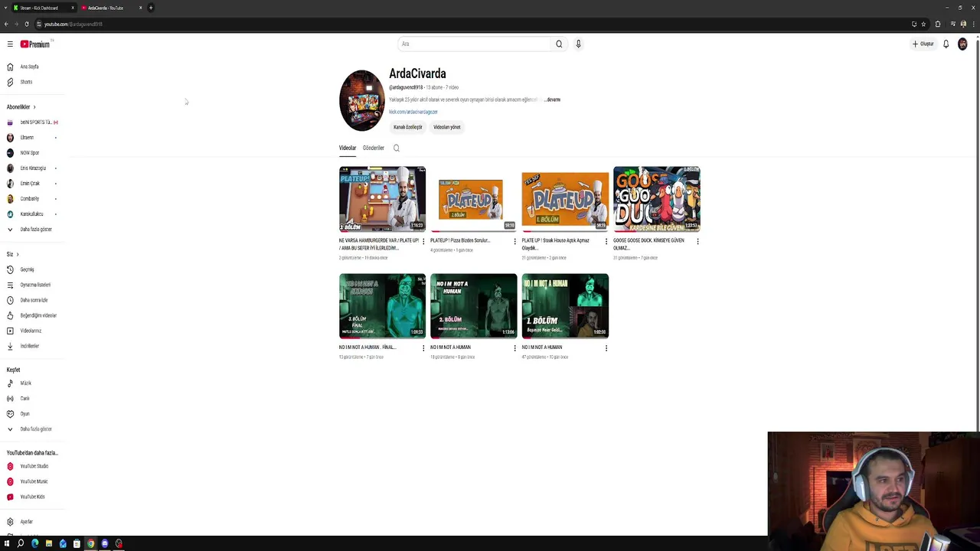Screen dimensions: 980x551
Task: Expand Daha fazla göster under Keşfet
Action: pyautogui.click(x=35, y=429)
